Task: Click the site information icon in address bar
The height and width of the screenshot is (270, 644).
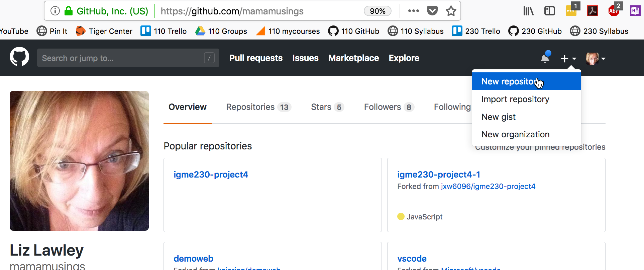Action: 55,11
